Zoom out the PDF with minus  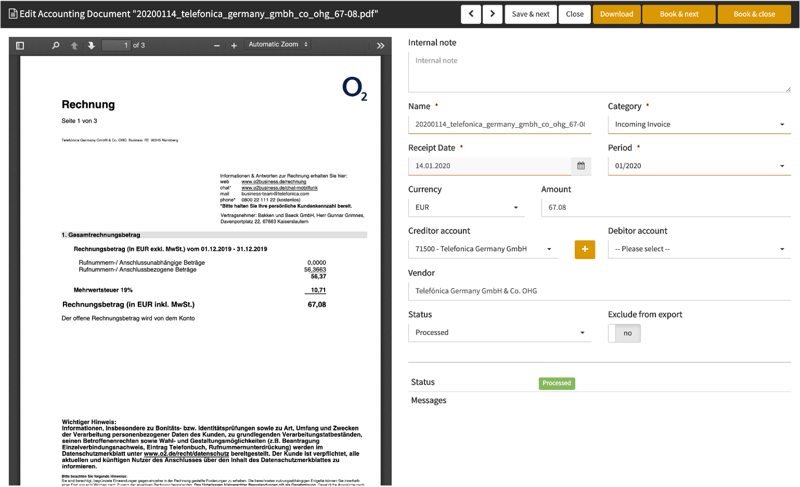pos(217,45)
